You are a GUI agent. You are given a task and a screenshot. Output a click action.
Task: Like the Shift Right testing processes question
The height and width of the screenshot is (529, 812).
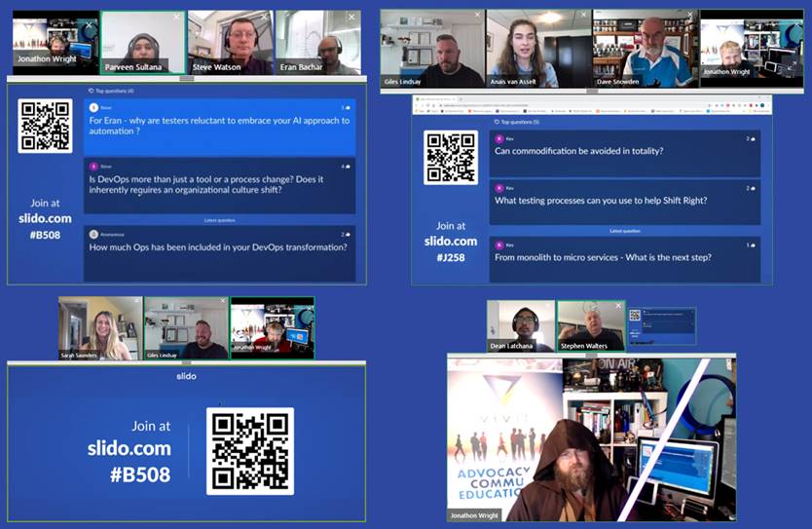click(751, 188)
